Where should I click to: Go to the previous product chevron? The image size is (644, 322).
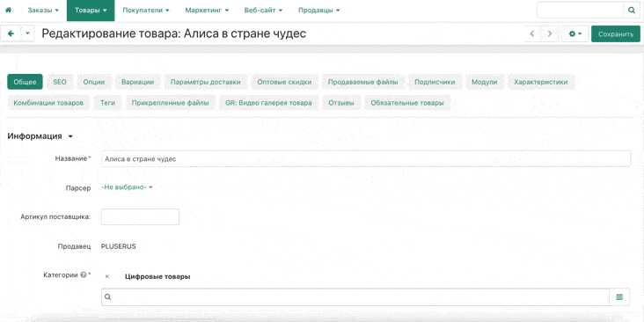point(532,34)
